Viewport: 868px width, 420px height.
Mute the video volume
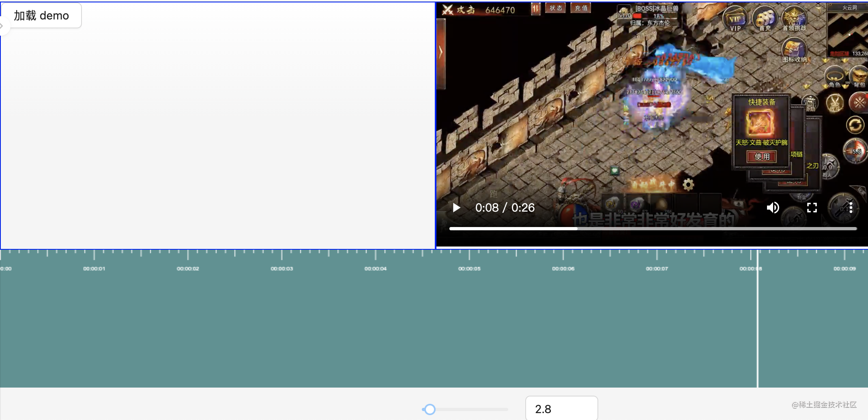(x=773, y=208)
